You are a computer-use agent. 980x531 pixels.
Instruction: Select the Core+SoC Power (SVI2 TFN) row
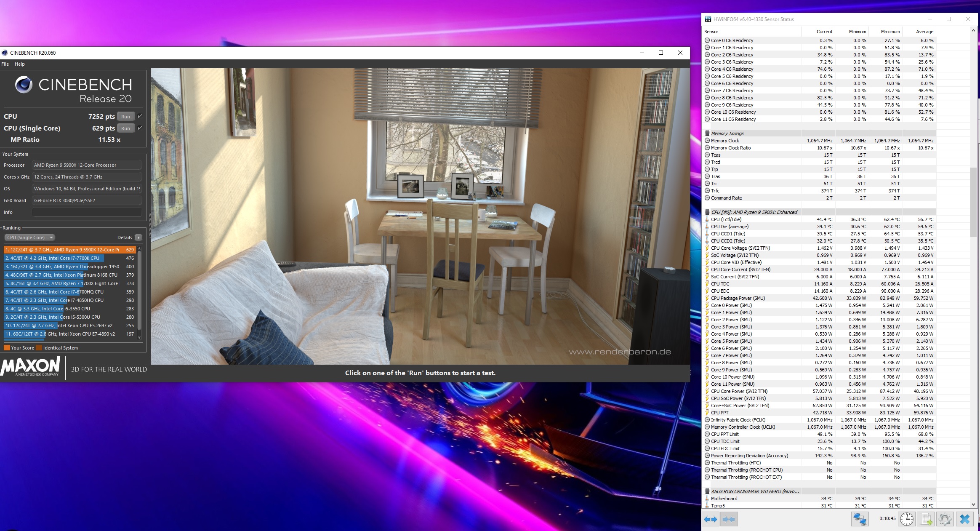click(819, 406)
